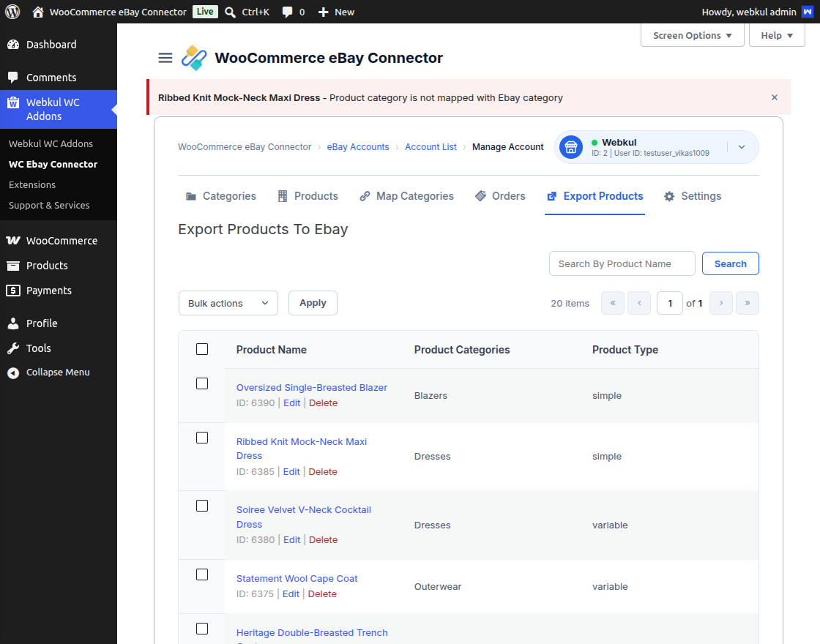The height and width of the screenshot is (644, 820).
Task: Click the Settings gear icon
Action: point(669,197)
